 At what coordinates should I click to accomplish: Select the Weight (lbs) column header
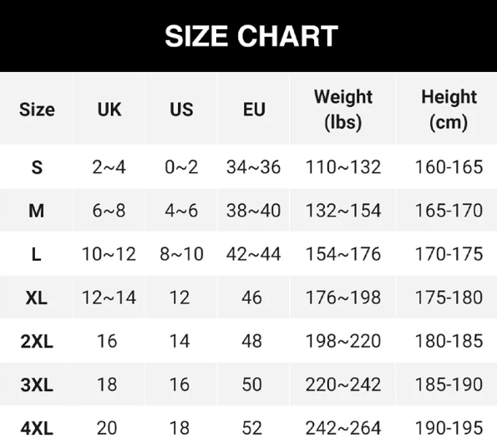pyautogui.click(x=343, y=109)
